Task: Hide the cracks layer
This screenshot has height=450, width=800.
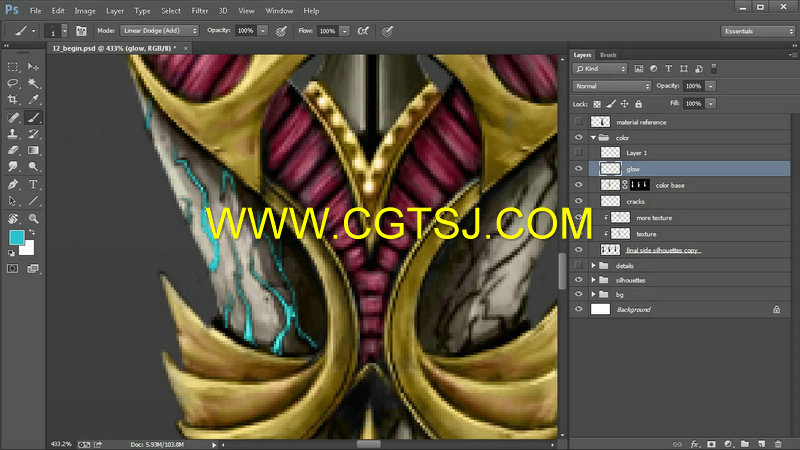Action: coord(579,201)
